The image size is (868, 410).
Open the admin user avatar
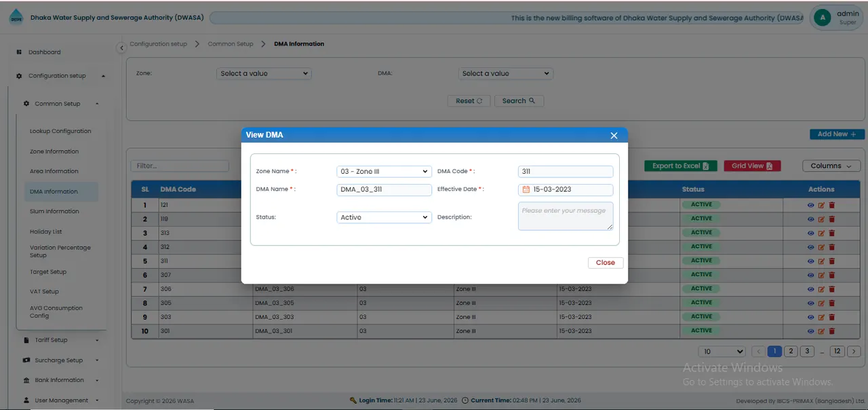(822, 18)
